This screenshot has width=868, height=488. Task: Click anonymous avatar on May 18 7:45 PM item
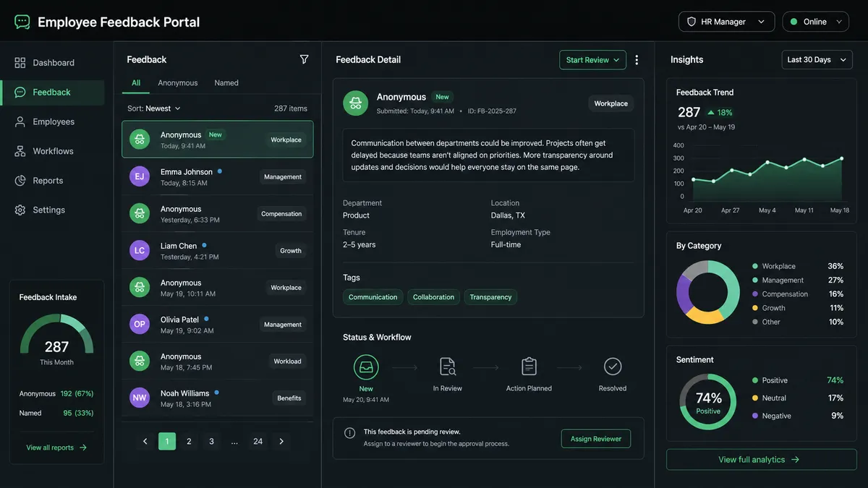point(140,361)
